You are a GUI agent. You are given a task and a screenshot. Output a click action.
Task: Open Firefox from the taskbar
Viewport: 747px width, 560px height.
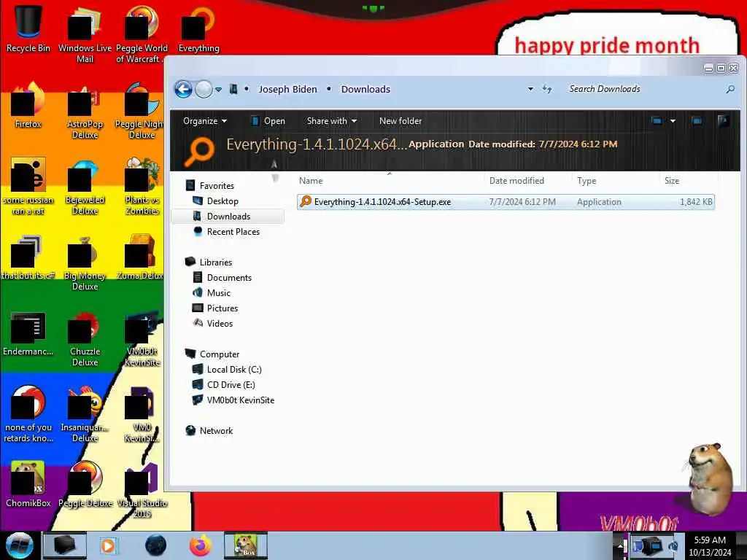pyautogui.click(x=201, y=545)
